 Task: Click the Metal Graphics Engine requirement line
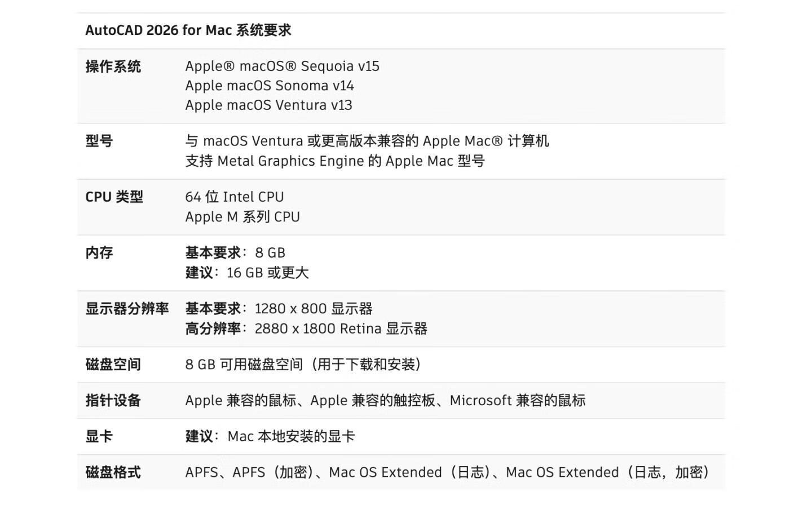point(334,161)
